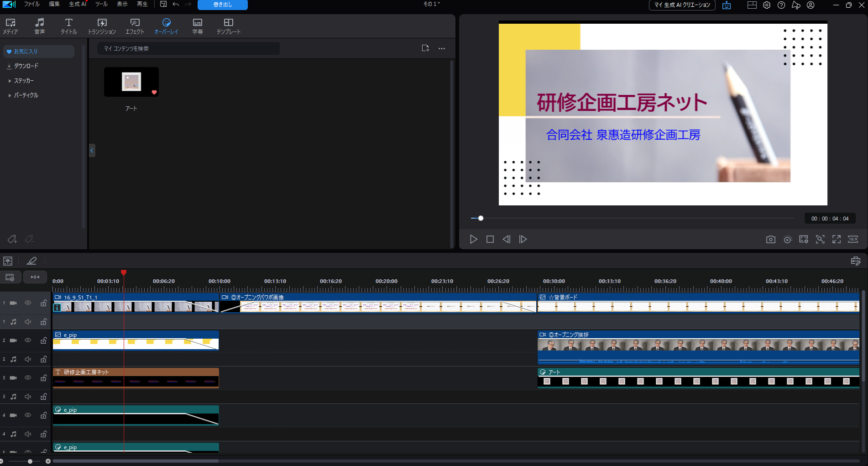Viewport: 868px width, 466px height.
Task: Lock video track 2
Action: (43, 340)
